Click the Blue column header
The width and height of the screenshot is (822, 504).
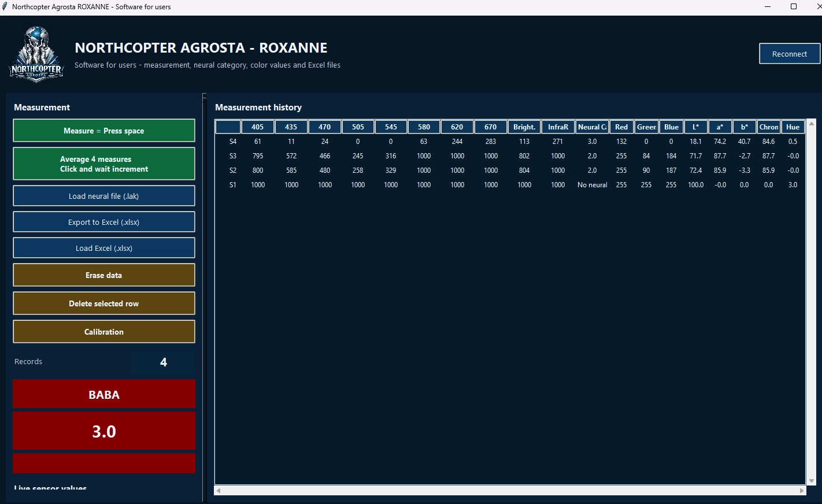point(671,127)
